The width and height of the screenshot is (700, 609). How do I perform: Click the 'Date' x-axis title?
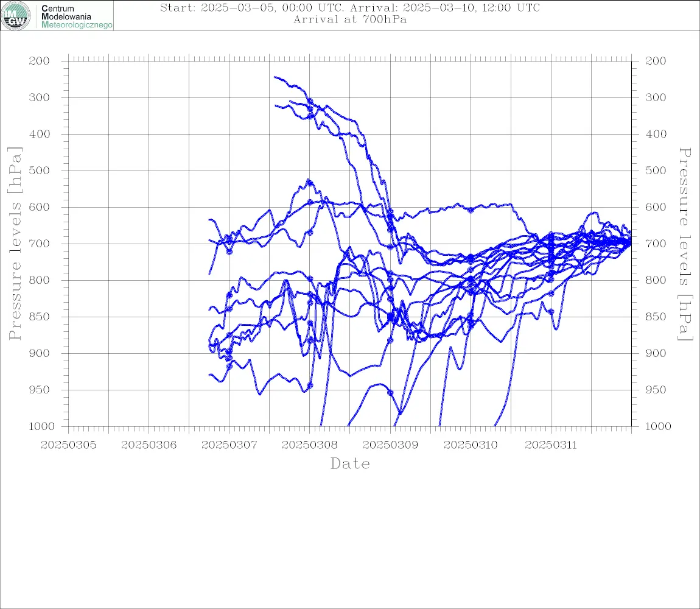(351, 463)
